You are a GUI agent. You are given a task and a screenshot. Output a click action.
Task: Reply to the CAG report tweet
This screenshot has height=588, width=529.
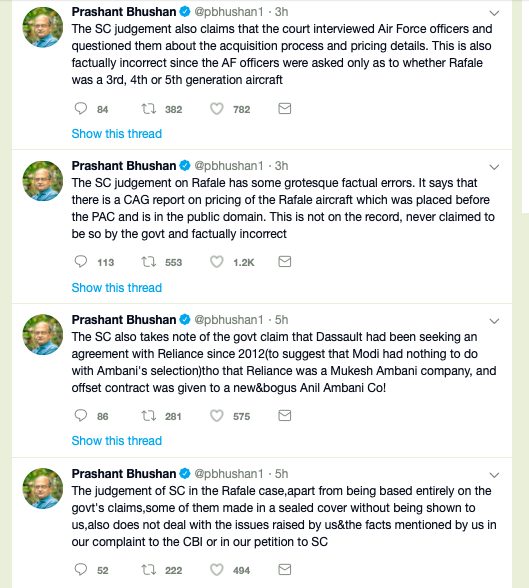point(81,261)
